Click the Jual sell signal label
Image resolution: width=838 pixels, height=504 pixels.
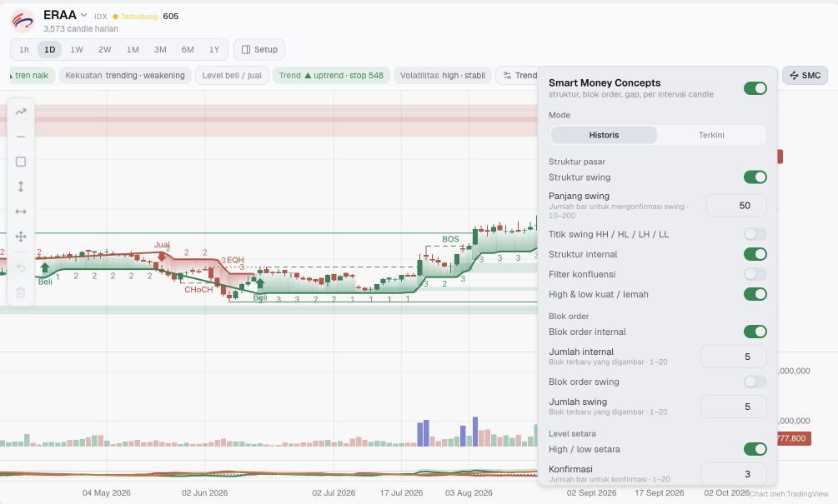click(x=162, y=245)
